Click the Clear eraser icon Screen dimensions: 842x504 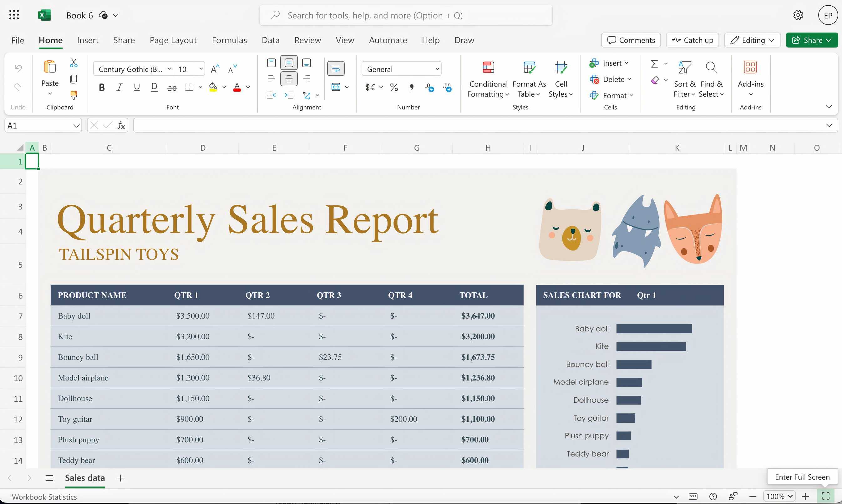point(655,80)
